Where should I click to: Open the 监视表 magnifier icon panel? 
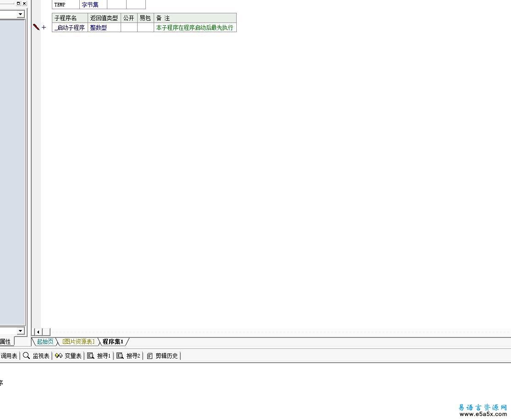27,356
